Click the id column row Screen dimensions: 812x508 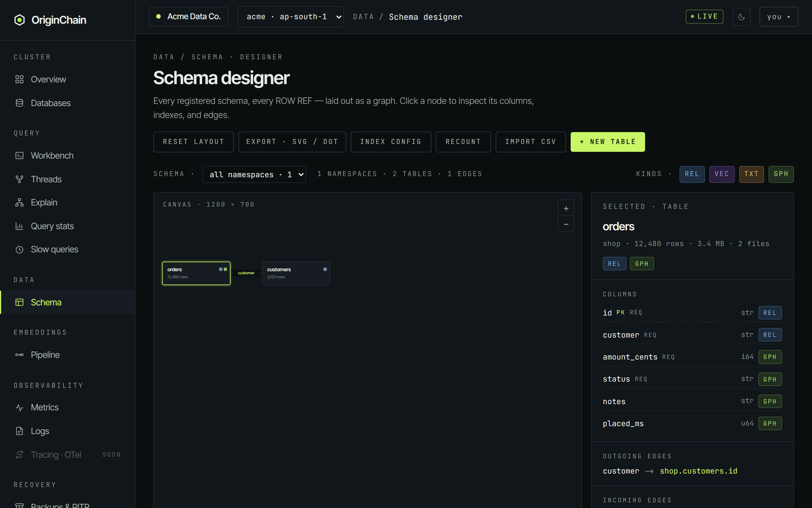[x=692, y=313]
